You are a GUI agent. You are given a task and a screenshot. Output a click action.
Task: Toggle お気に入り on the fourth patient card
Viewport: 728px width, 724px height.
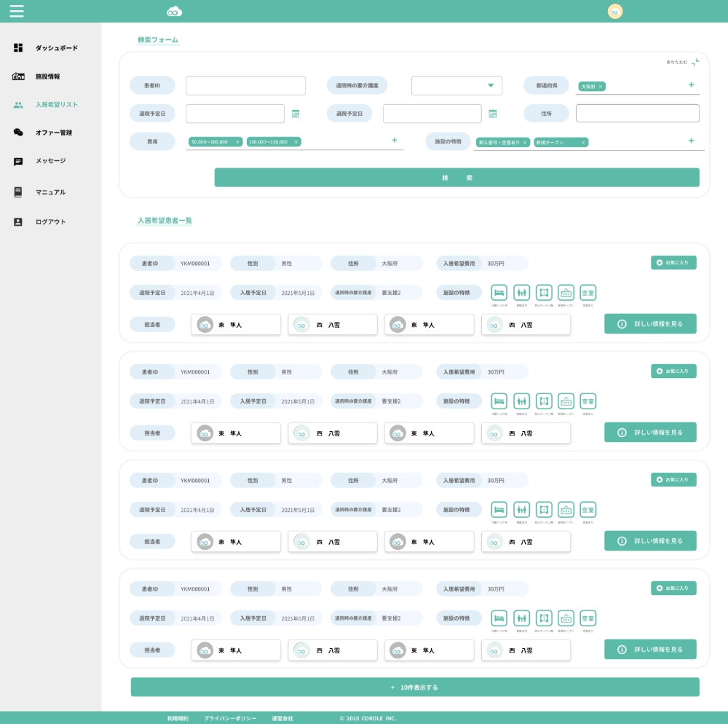click(x=673, y=588)
